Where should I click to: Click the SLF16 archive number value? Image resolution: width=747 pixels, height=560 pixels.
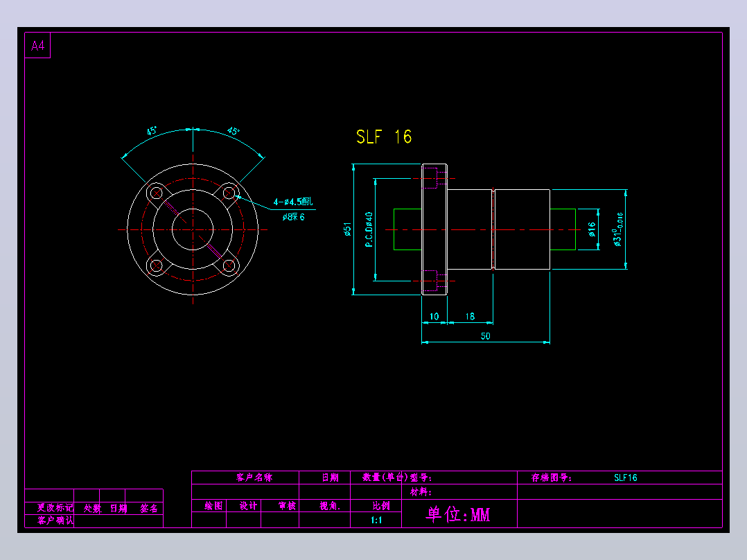click(x=626, y=478)
